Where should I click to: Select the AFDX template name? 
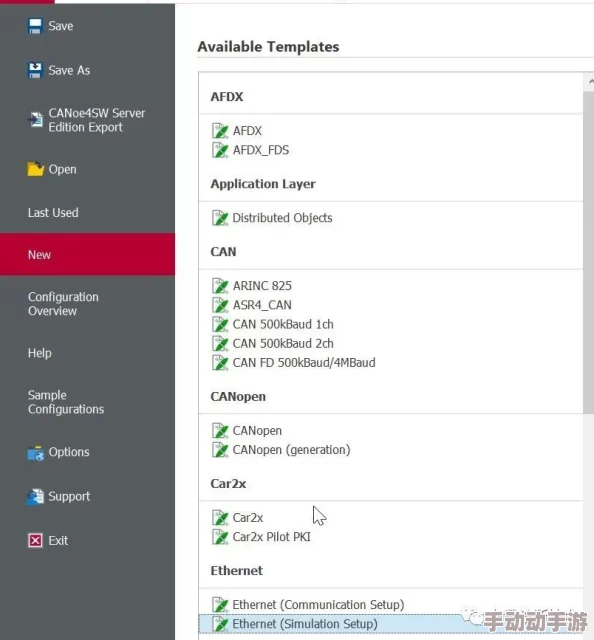(x=247, y=131)
